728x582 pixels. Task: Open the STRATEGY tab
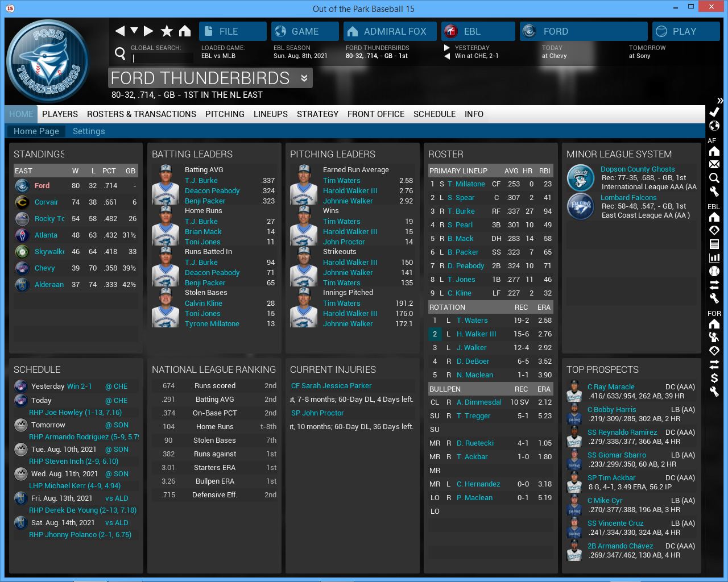(317, 114)
